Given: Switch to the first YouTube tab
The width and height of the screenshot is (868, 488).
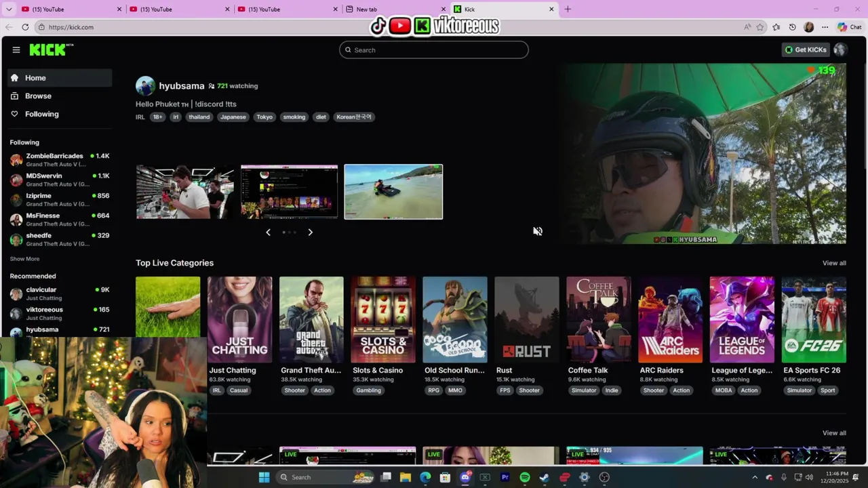Looking at the screenshot, I should (x=71, y=9).
